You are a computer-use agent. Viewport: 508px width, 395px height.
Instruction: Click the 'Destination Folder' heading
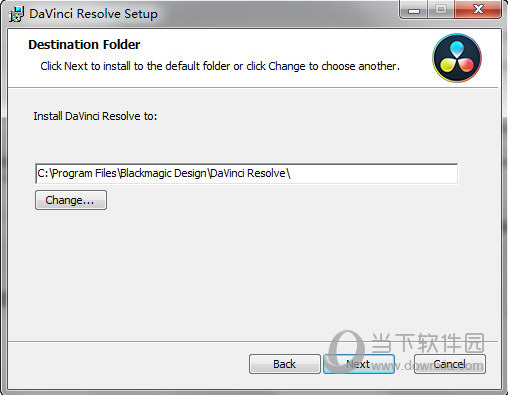84,45
